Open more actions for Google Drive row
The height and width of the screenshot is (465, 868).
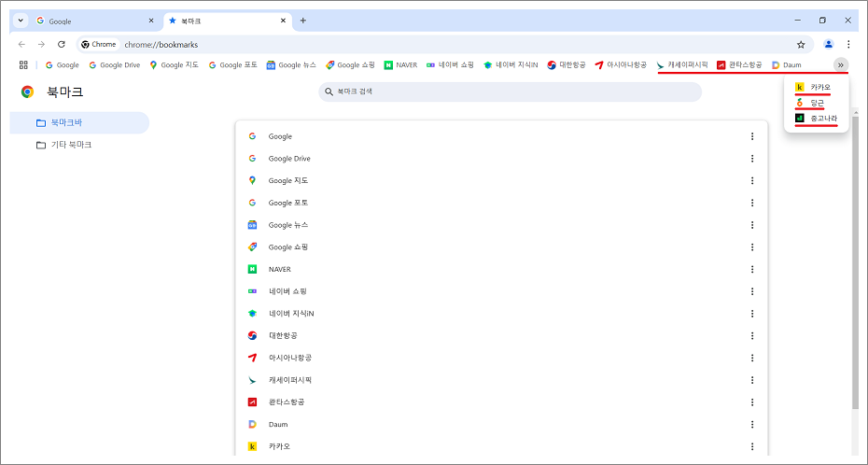tap(751, 159)
